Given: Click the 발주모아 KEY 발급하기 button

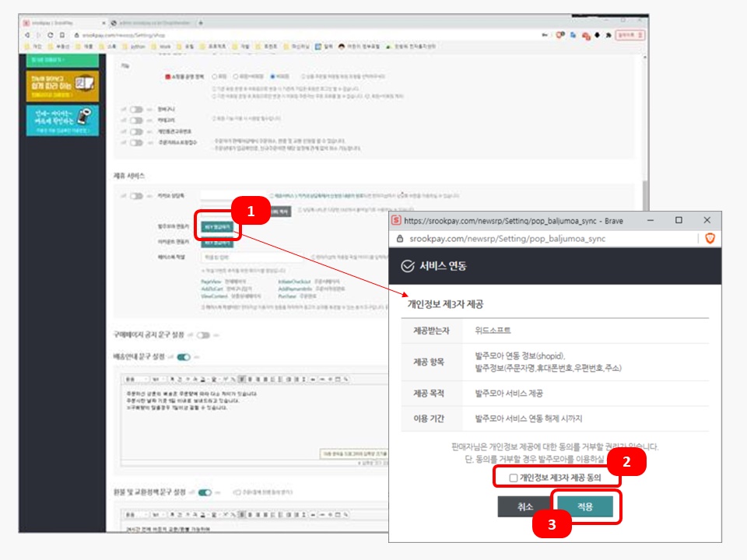Looking at the screenshot, I should click(217, 226).
